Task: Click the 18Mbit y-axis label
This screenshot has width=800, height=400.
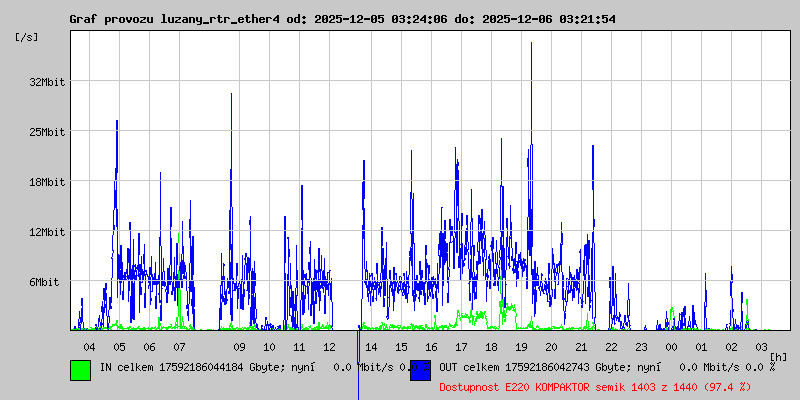Action: 47,182
